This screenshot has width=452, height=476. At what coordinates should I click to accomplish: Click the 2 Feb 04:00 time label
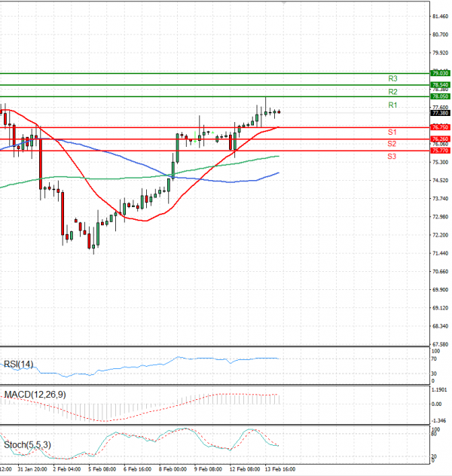click(x=67, y=469)
